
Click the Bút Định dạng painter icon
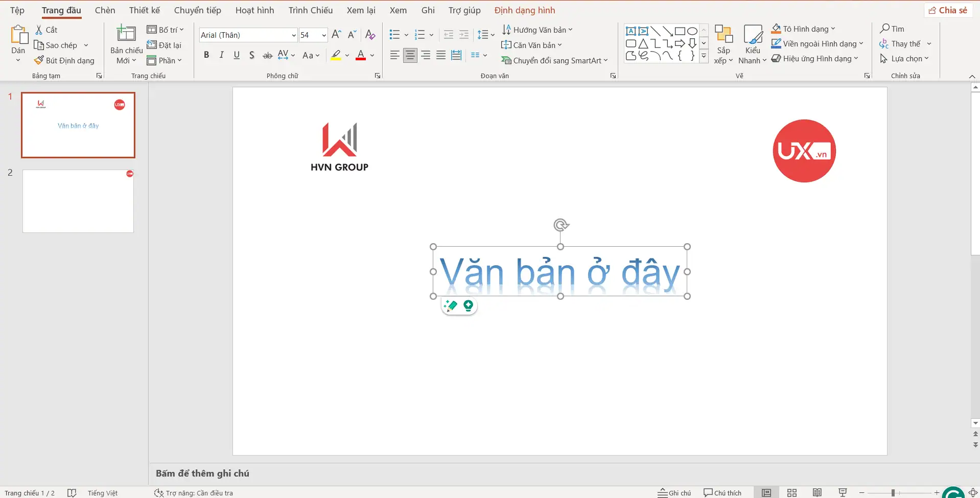click(38, 60)
